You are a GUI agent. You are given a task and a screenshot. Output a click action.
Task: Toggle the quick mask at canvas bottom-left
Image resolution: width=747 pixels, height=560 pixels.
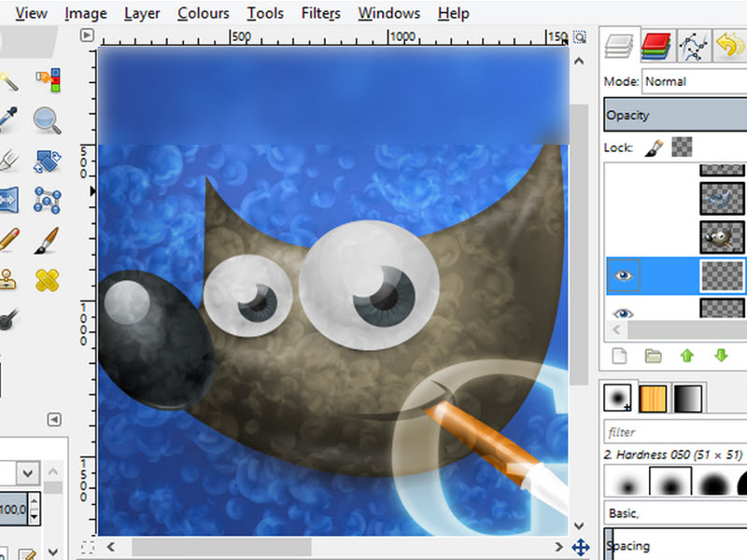(87, 547)
